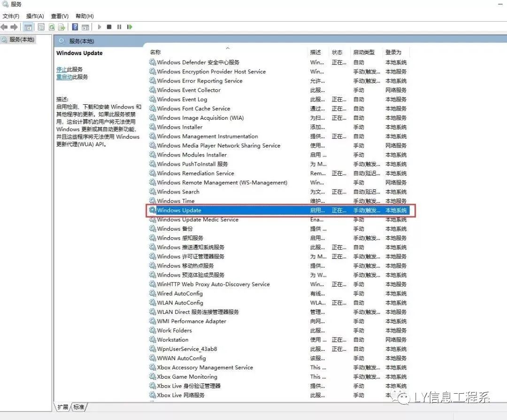Select Windows Management Instrumentation service
This screenshot has height=420, width=507.
(278, 136)
